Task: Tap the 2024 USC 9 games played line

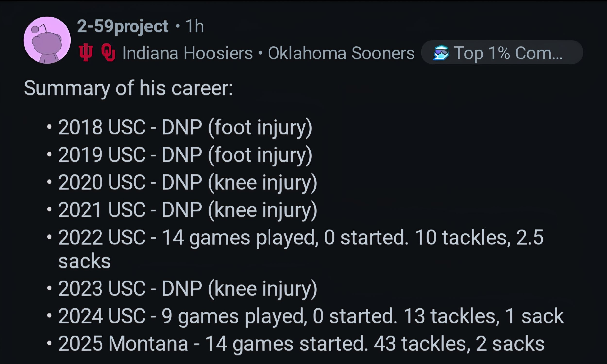Action: coord(311,316)
